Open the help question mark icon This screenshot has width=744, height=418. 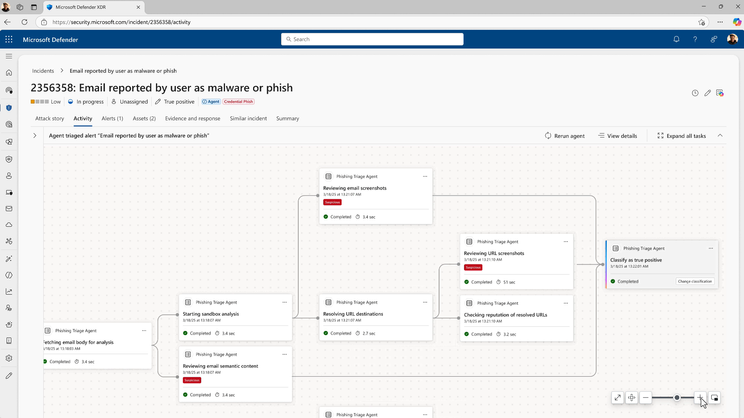(x=695, y=39)
